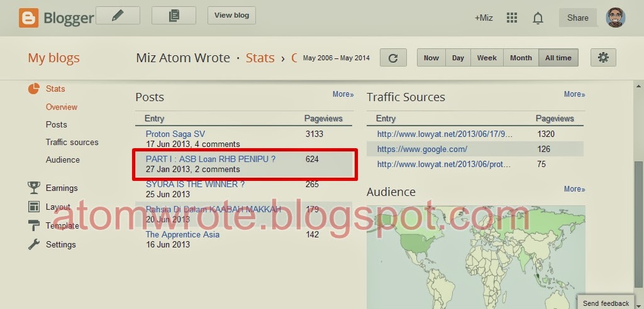Click the Earnings trophy icon
Viewport: 644px width, 309px height.
tap(34, 188)
